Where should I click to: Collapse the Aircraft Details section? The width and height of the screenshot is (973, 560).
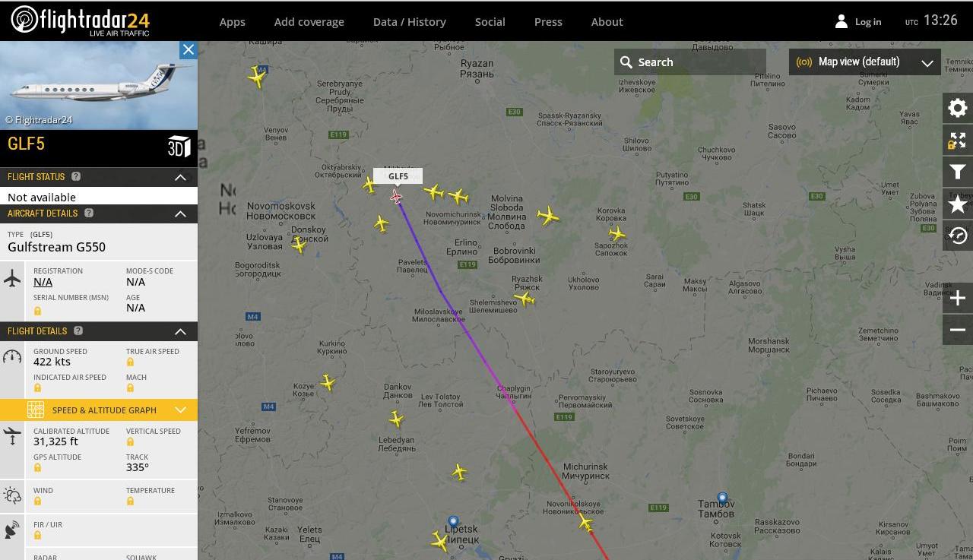pyautogui.click(x=180, y=214)
